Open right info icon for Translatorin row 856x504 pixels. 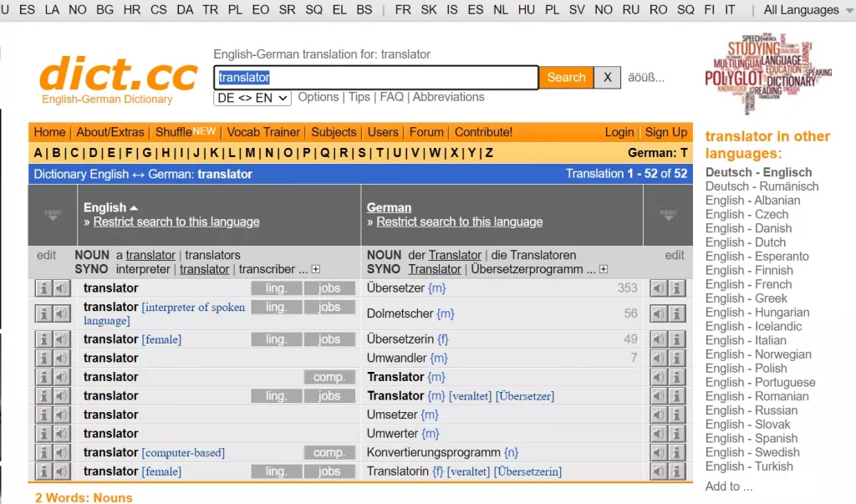[676, 471]
